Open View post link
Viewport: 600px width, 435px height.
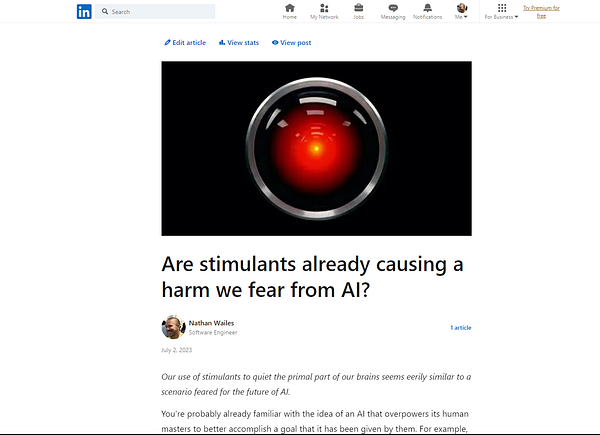pos(292,42)
